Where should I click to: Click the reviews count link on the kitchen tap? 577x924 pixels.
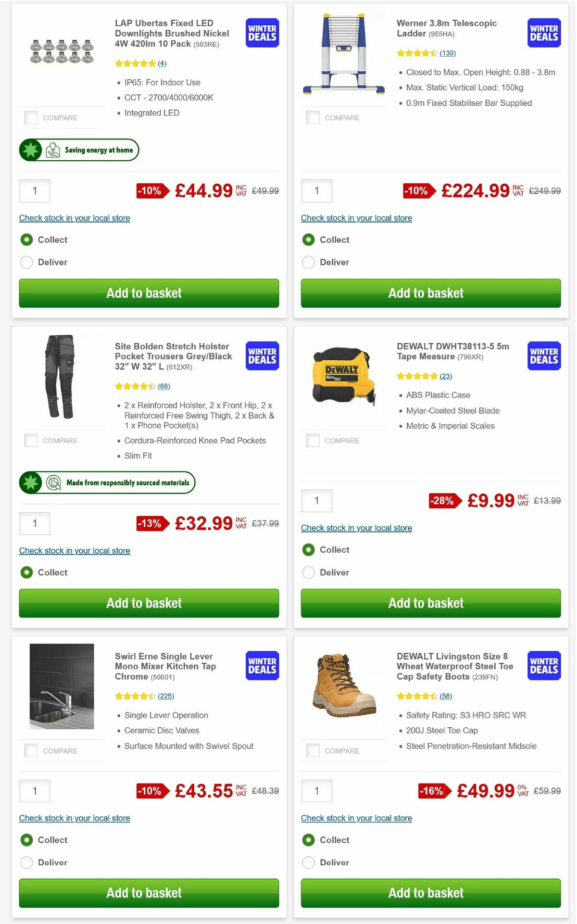tap(166, 696)
